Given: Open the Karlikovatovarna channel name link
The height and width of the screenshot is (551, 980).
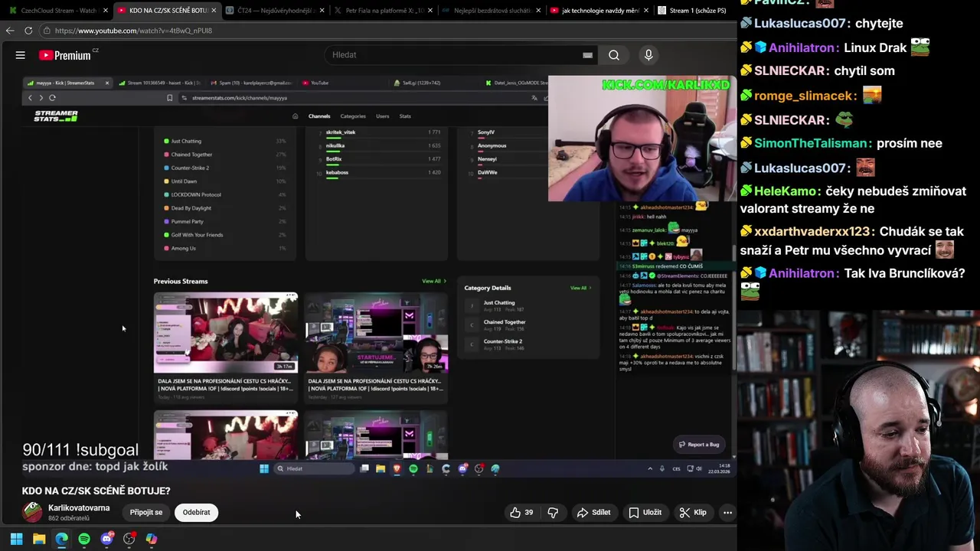Looking at the screenshot, I should click(x=79, y=508).
